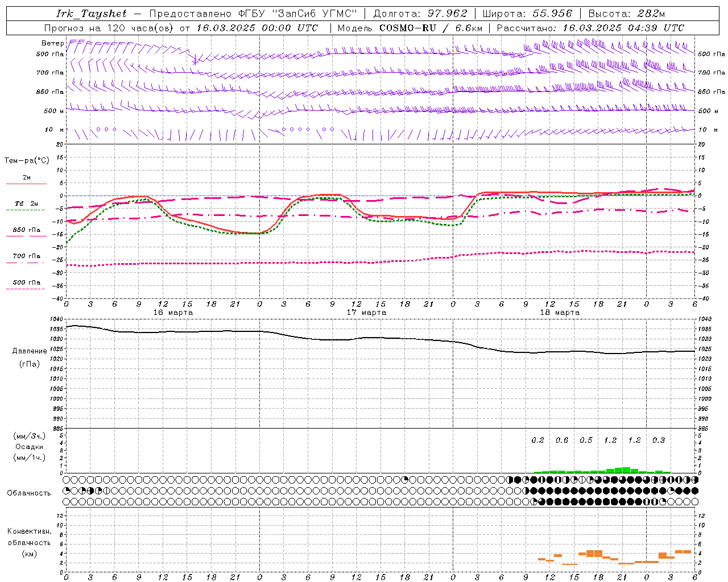
Task: Click the Ветер wind barbs label
Action: pyautogui.click(x=52, y=43)
